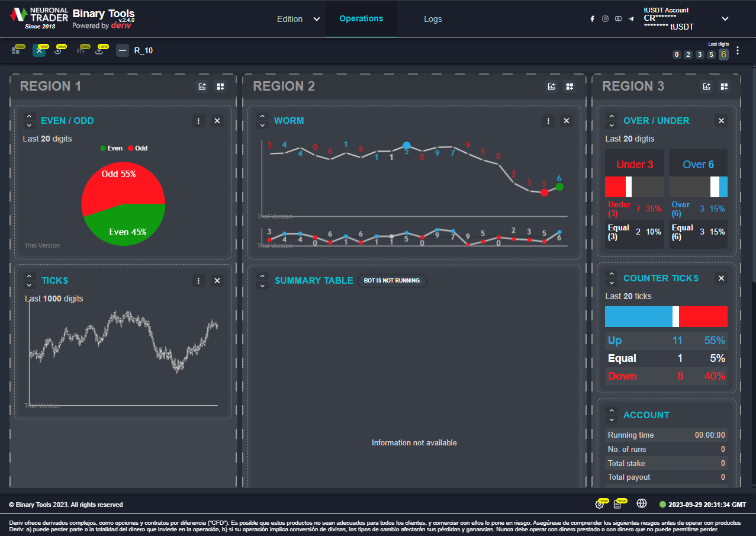Click the Up/Down ratio bar in COUNTER TICKS
Image resolution: width=756 pixels, height=536 pixels.
[x=666, y=316]
